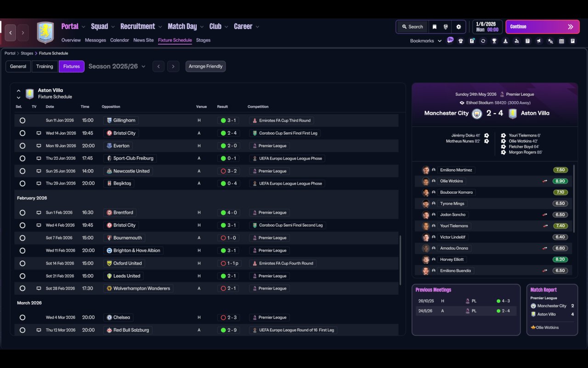Expand the Career menu dropdown arrow
This screenshot has width=588, height=368.
(x=257, y=27)
